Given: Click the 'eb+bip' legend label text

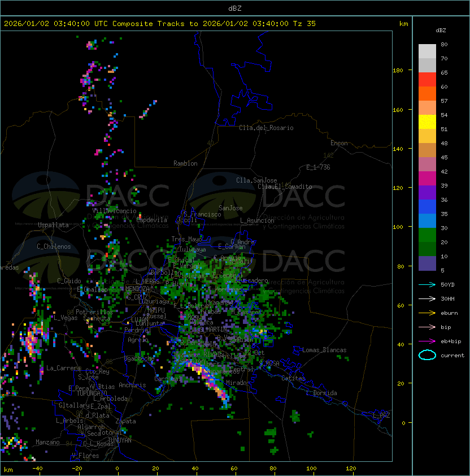Looking at the screenshot, I should [451, 341].
